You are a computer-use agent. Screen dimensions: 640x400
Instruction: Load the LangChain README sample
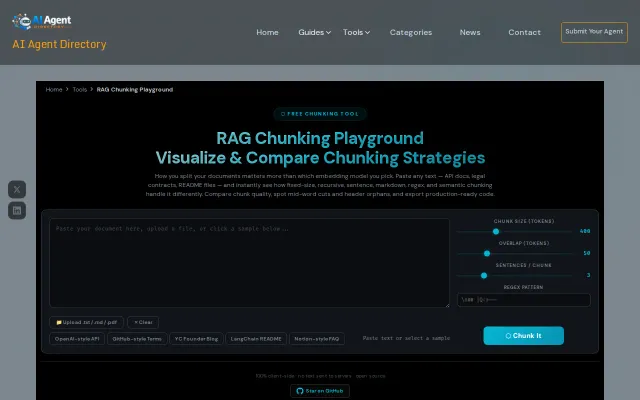(x=256, y=339)
